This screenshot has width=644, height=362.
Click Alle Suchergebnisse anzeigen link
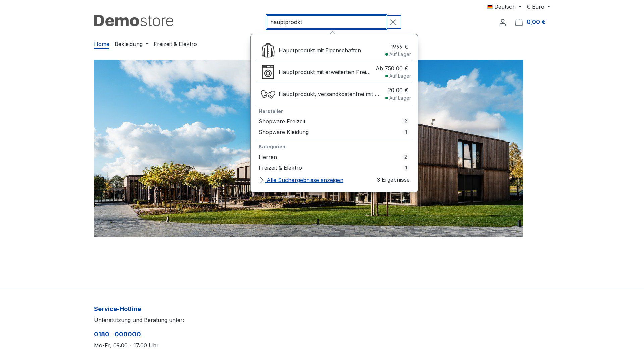coord(305,180)
